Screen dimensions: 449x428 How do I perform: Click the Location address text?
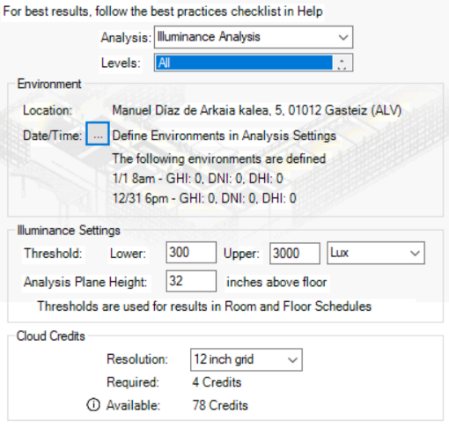coord(257,110)
